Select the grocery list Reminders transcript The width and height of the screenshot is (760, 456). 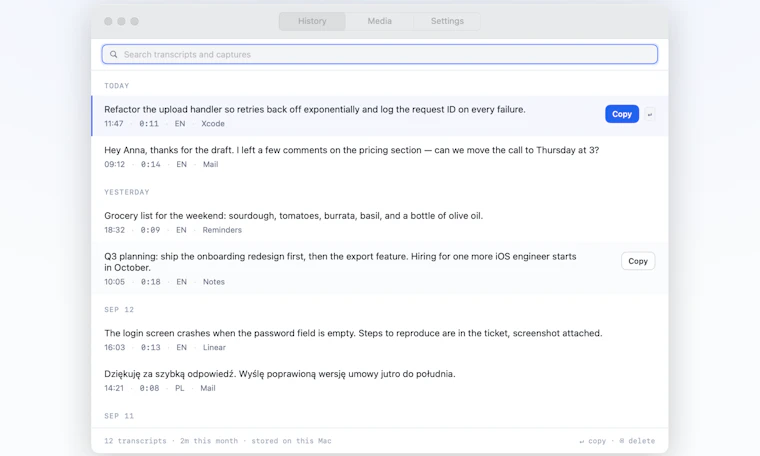click(380, 222)
